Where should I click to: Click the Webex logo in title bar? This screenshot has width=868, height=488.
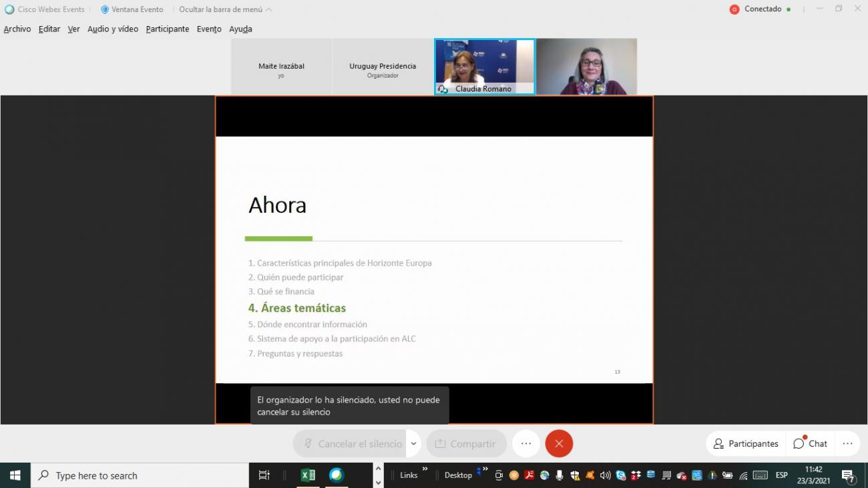[x=9, y=9]
